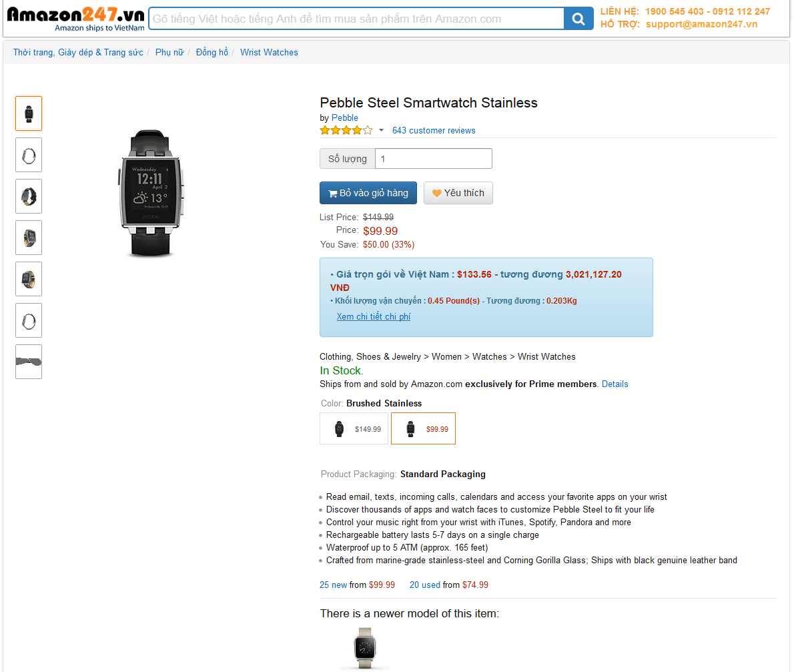The image size is (794, 672).
Task: Select the second thumbnail showing the watch band
Action: [29, 155]
